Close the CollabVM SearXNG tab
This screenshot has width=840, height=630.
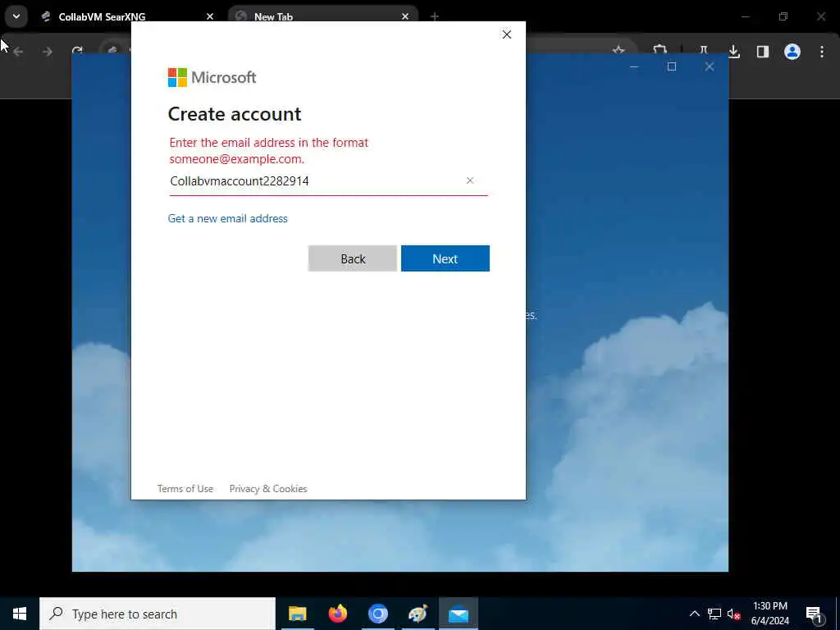coord(210,16)
